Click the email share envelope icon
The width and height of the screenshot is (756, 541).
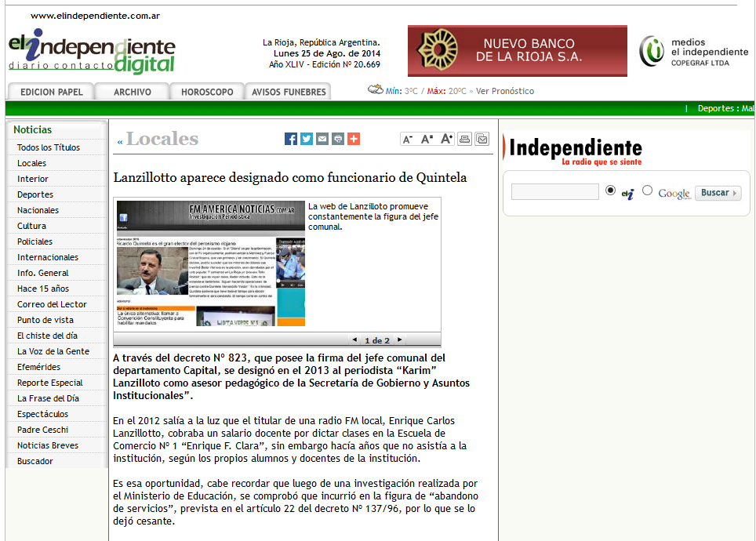coord(322,139)
